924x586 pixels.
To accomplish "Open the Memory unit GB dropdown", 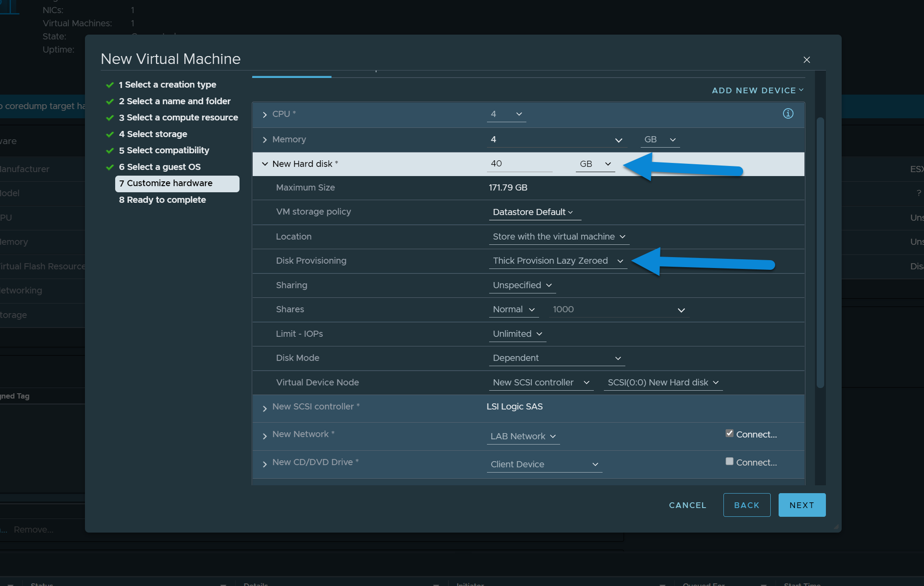I will point(660,140).
